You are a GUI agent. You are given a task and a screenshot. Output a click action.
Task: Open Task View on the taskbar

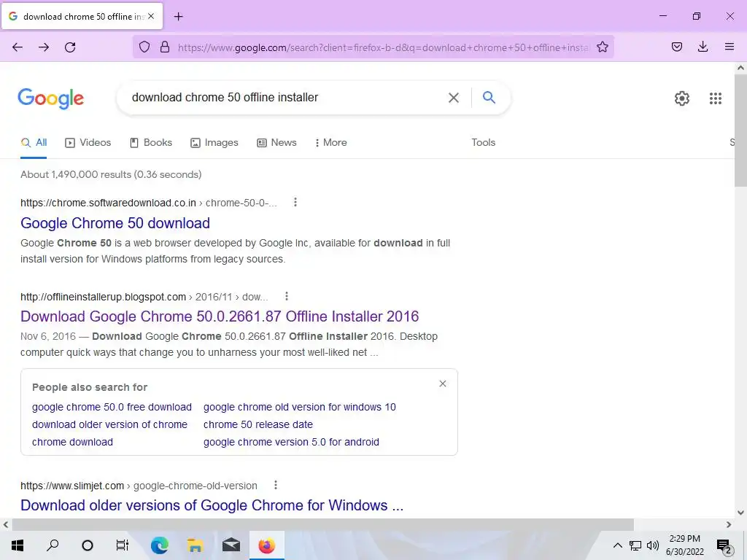(123, 545)
